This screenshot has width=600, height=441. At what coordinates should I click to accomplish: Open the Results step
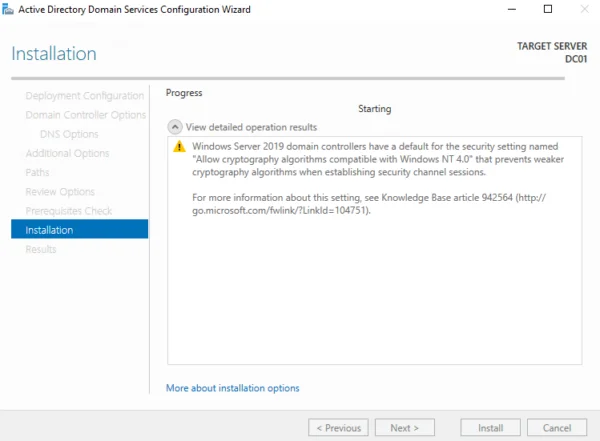[x=41, y=249]
